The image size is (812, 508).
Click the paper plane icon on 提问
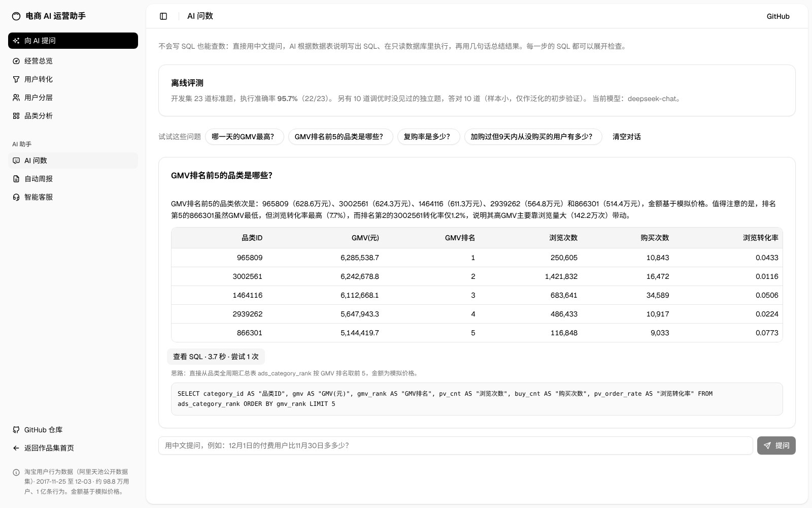pos(767,446)
